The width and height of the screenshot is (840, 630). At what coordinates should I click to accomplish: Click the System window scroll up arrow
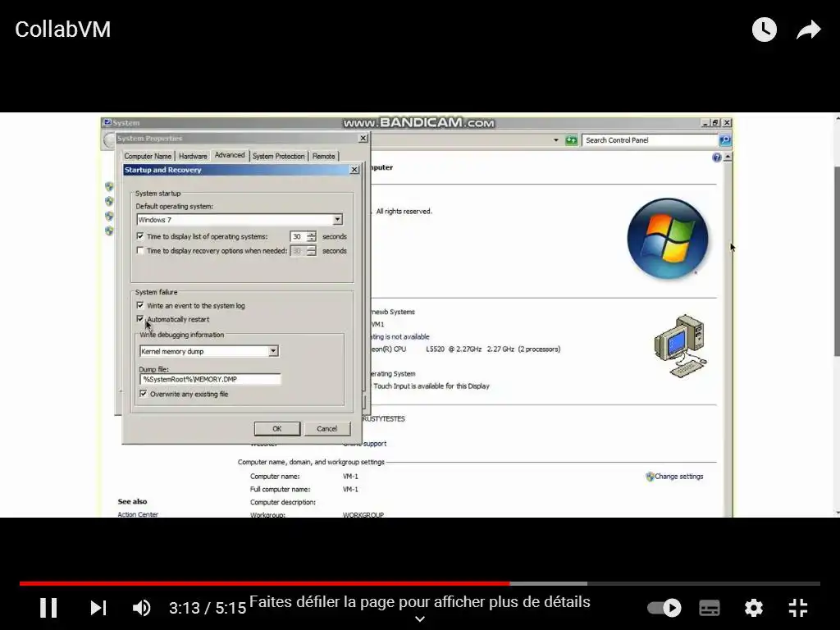click(728, 157)
